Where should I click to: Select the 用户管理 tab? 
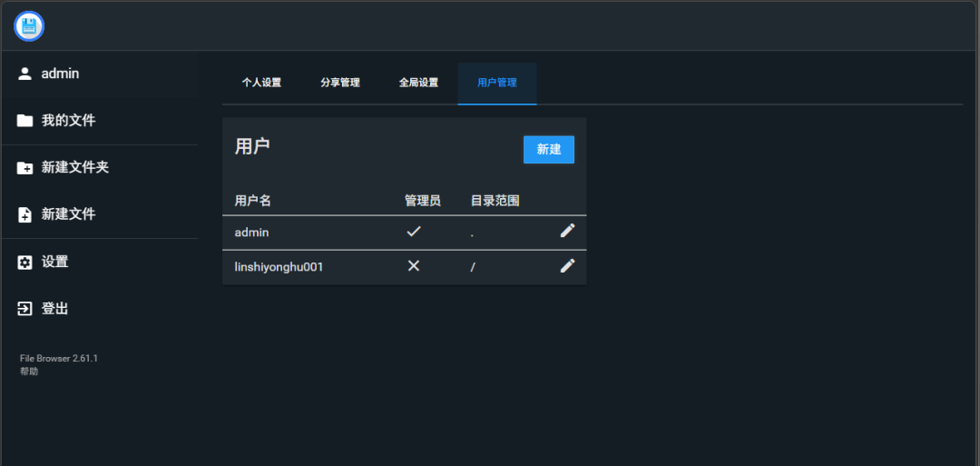pos(497,83)
